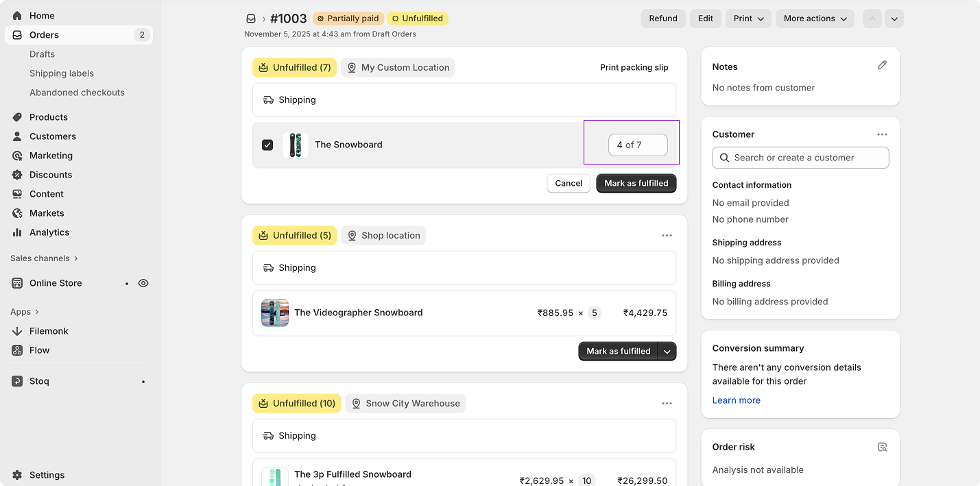Open the Print dropdown
Viewport: 980px width, 486px height.
tap(748, 19)
